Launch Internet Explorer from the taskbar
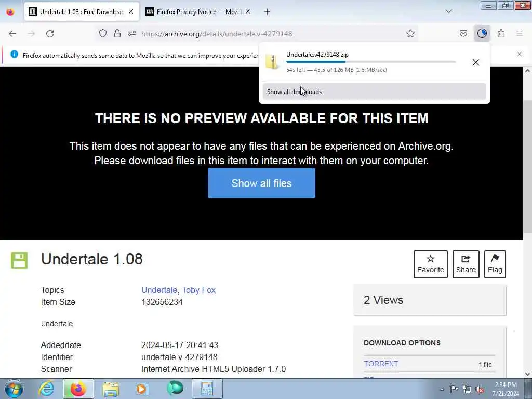This screenshot has width=532, height=399. point(46,389)
